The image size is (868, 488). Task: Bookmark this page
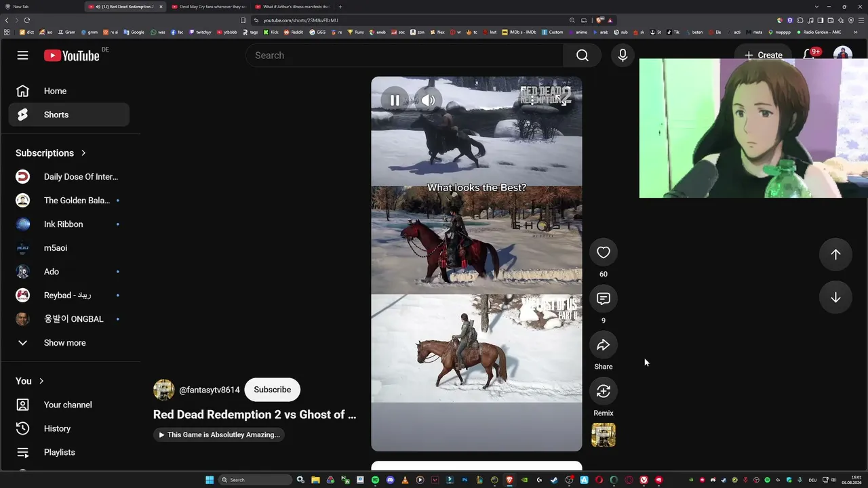243,20
